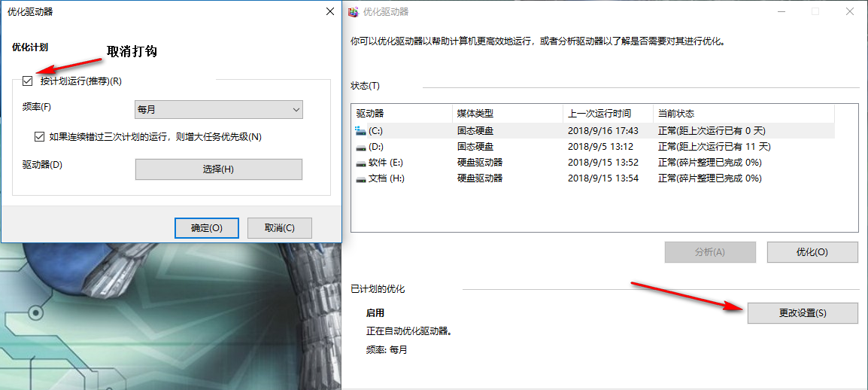Confirm with the 确定(O) button
868x390 pixels.
point(207,227)
